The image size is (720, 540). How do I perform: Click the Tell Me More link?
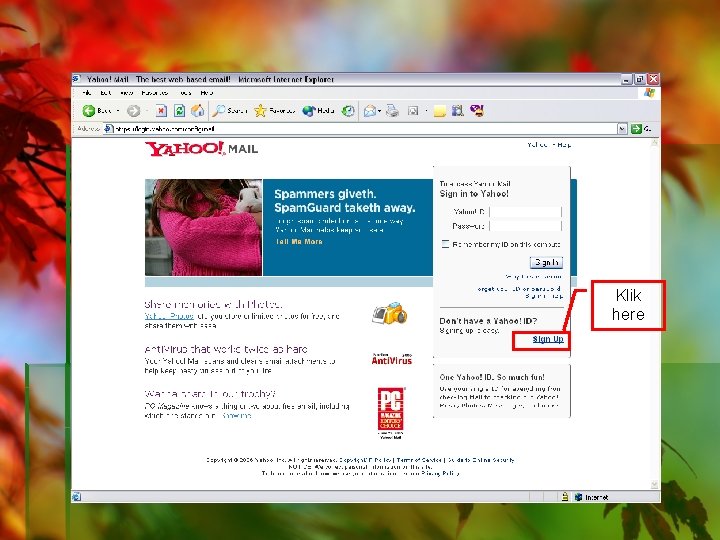pos(299,242)
